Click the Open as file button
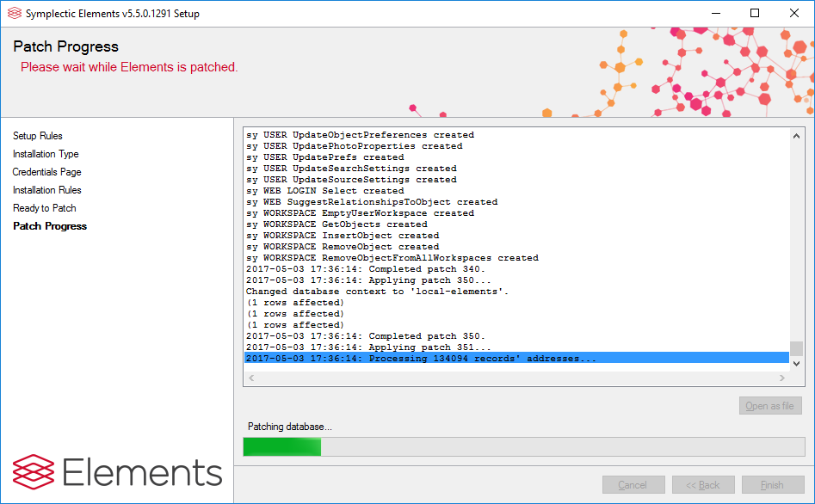This screenshot has height=504, width=815. 770,406
